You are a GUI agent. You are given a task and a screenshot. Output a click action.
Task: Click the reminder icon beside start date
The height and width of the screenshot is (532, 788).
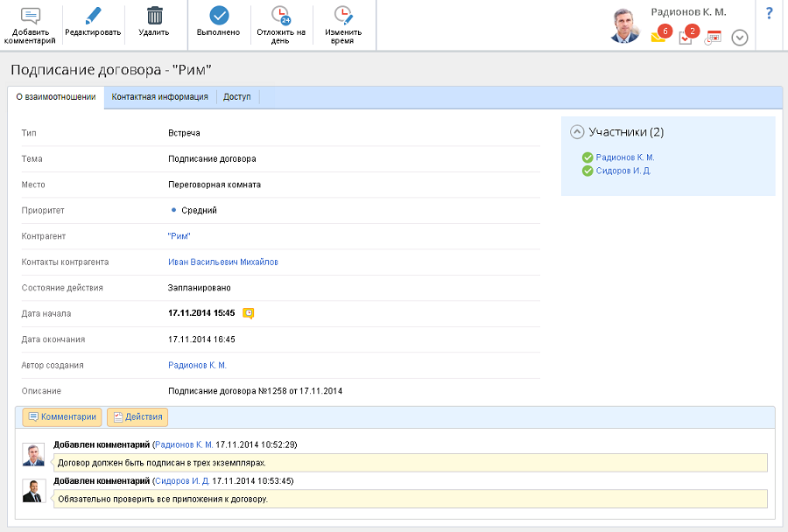(x=249, y=313)
